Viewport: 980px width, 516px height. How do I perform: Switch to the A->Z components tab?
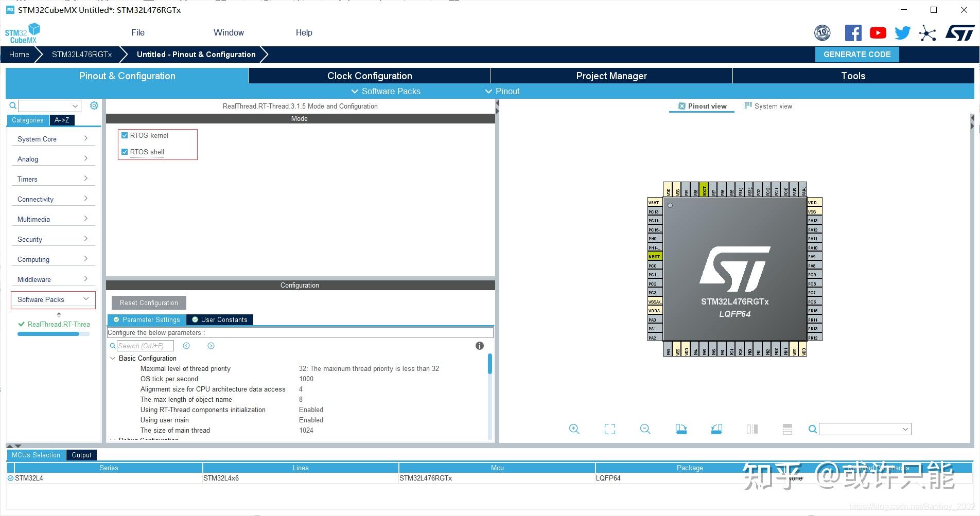click(62, 120)
